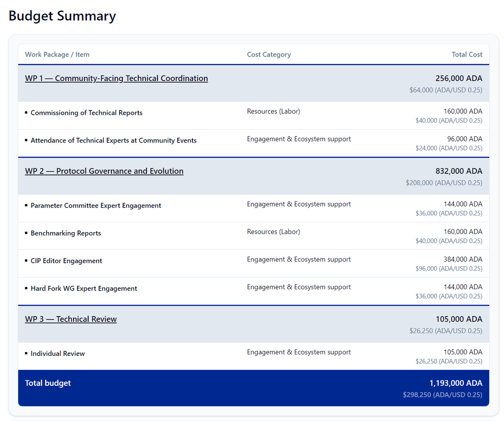
Task: Click the 1,193,000 ADA grand total
Action: click(456, 383)
